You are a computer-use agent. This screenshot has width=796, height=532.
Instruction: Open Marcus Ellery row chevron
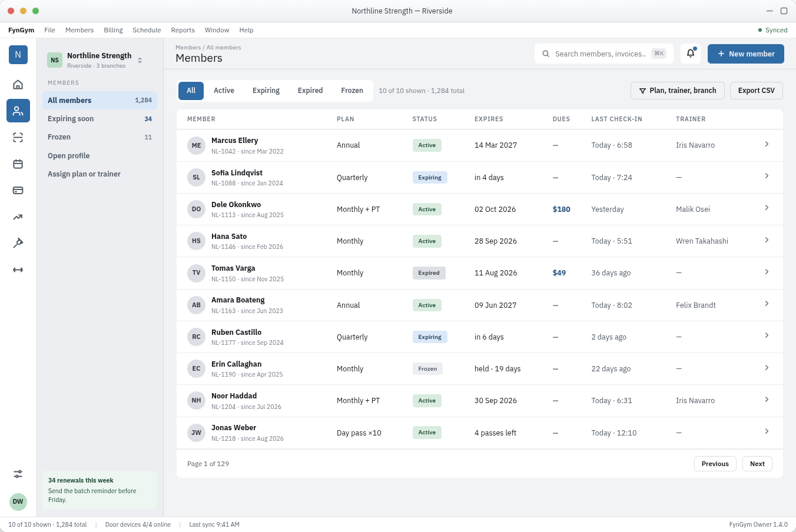pos(767,144)
